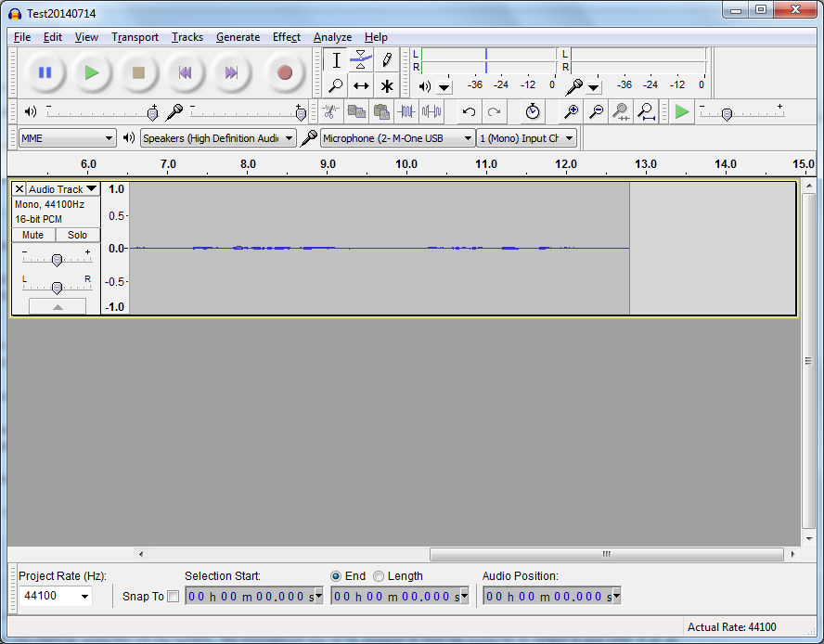Click the 10.0 mark on timeline ruler
Viewport: 824px width, 644px height.
[406, 164]
